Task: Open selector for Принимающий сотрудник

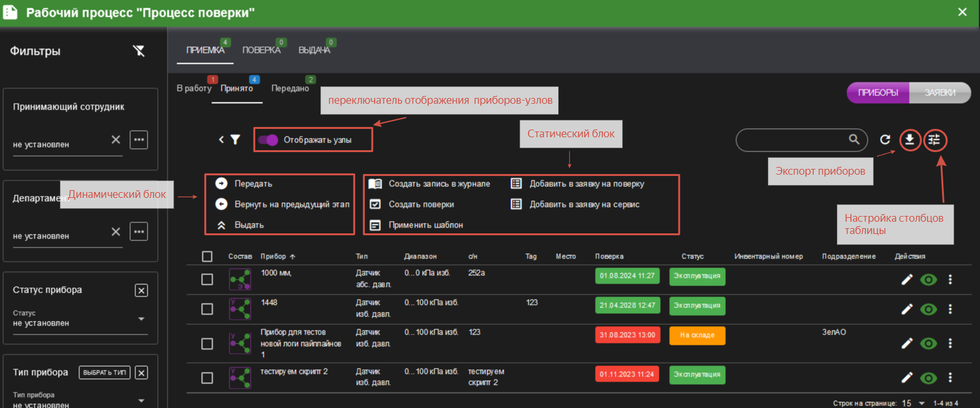Action: click(139, 139)
